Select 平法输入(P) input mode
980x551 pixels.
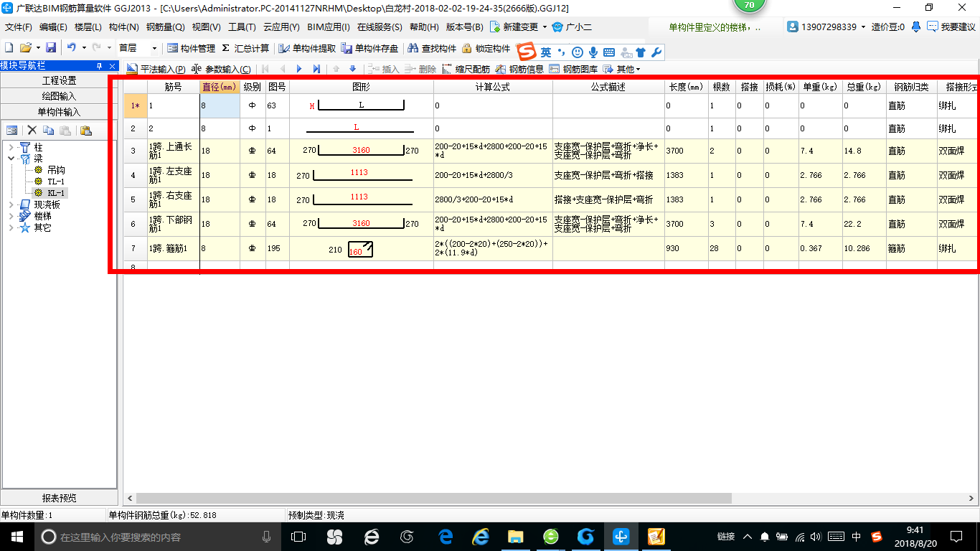coord(156,69)
